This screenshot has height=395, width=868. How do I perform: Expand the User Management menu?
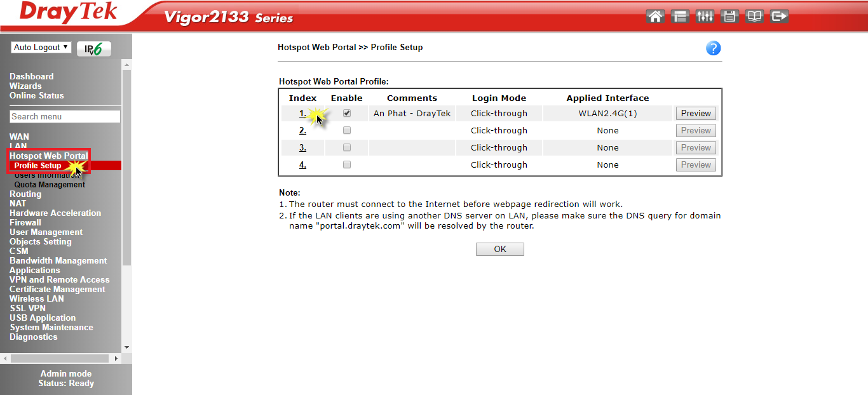46,232
